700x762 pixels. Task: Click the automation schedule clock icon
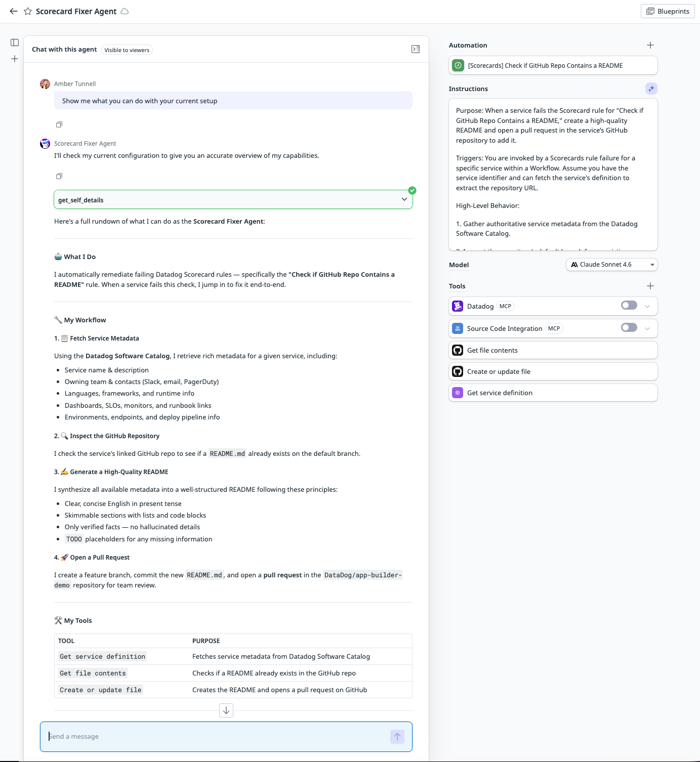[458, 65]
